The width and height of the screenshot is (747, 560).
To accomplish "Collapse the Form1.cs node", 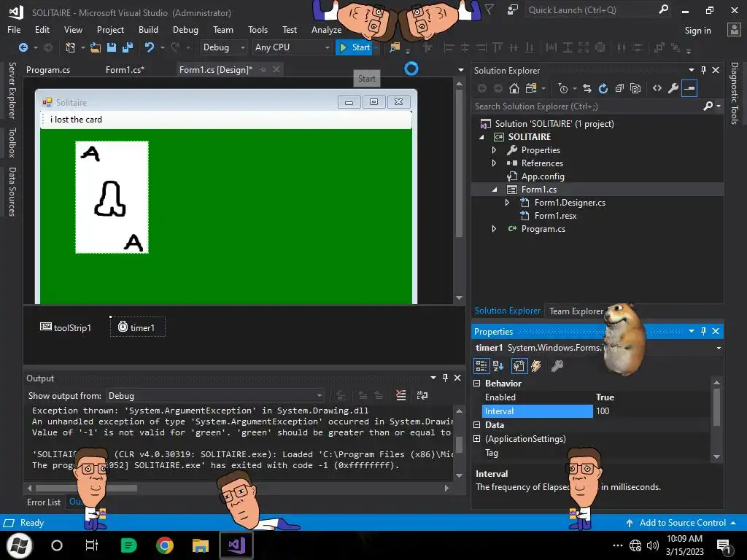I will pos(495,190).
